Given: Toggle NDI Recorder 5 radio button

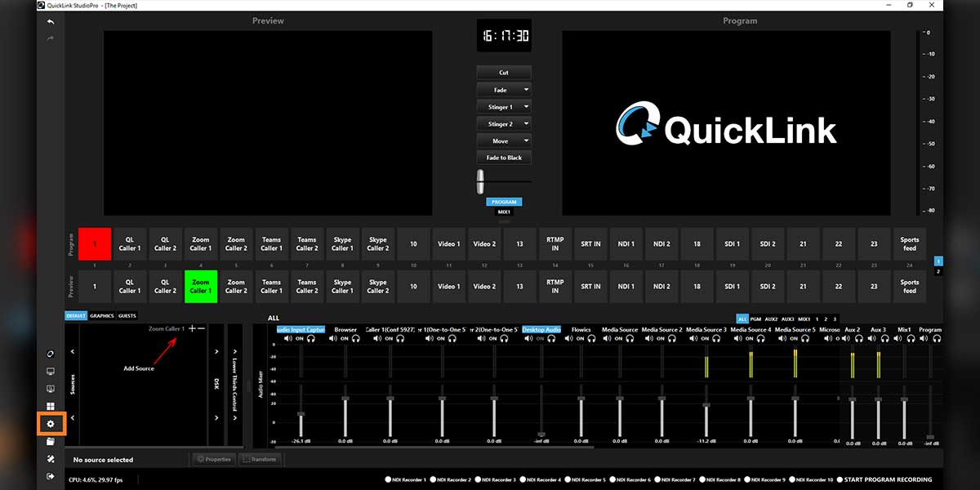Looking at the screenshot, I should coord(568,479).
